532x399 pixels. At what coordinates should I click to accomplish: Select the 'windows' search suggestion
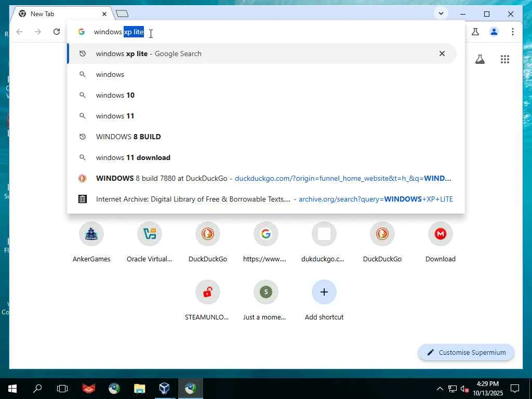(x=262, y=74)
